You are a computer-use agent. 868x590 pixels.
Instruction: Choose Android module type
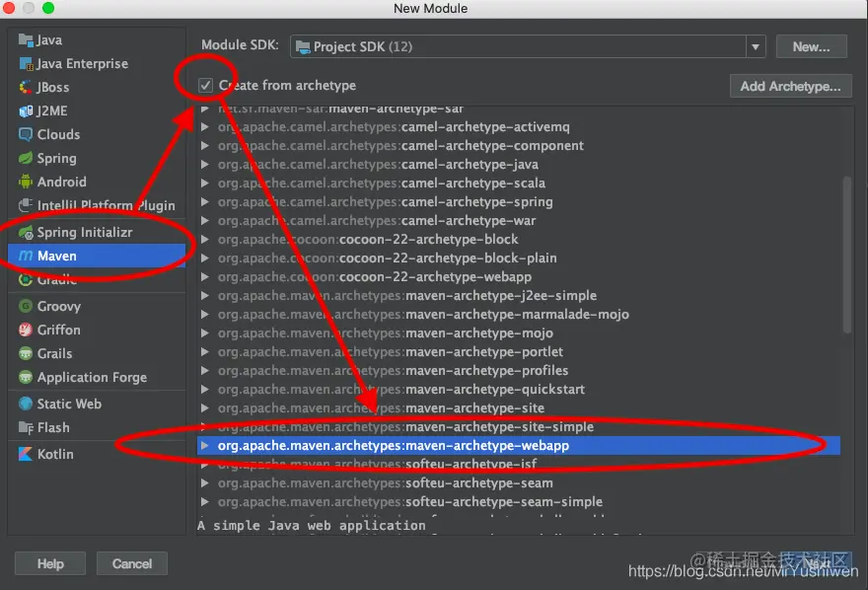click(97, 183)
